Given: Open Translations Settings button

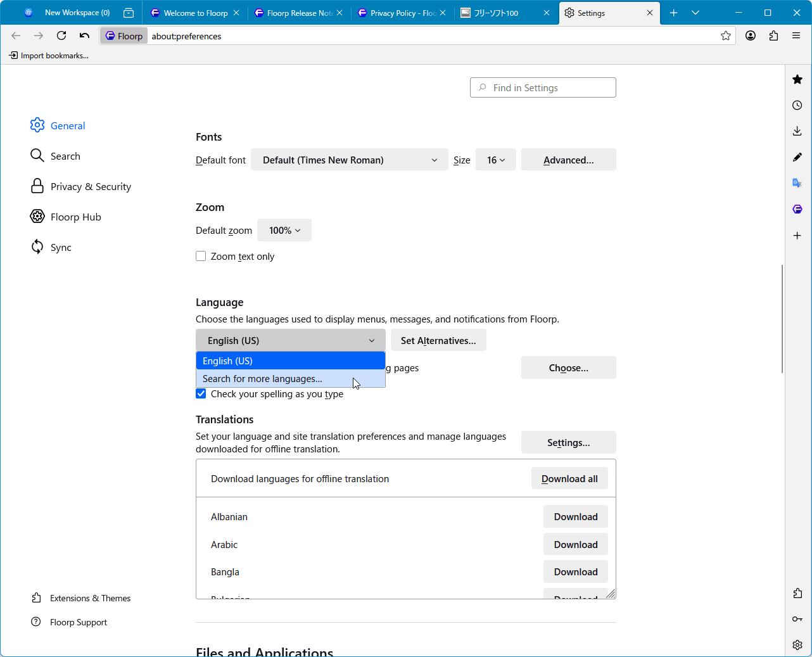Looking at the screenshot, I should (x=569, y=442).
